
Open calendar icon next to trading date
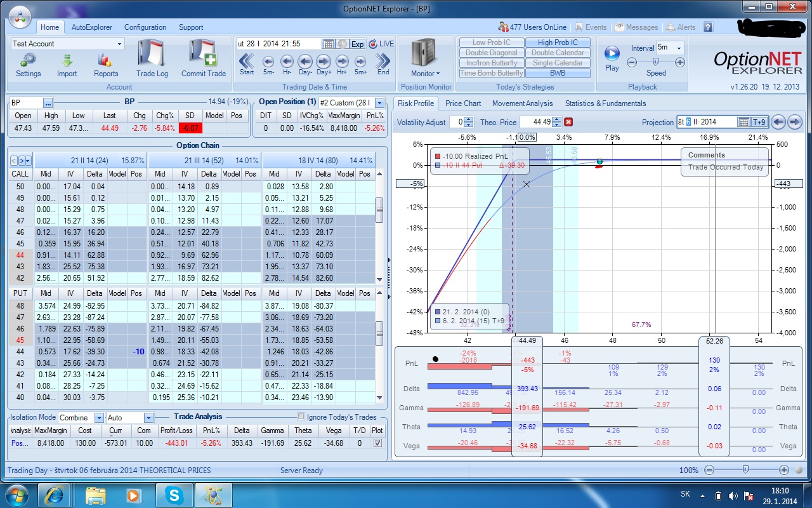(x=328, y=44)
